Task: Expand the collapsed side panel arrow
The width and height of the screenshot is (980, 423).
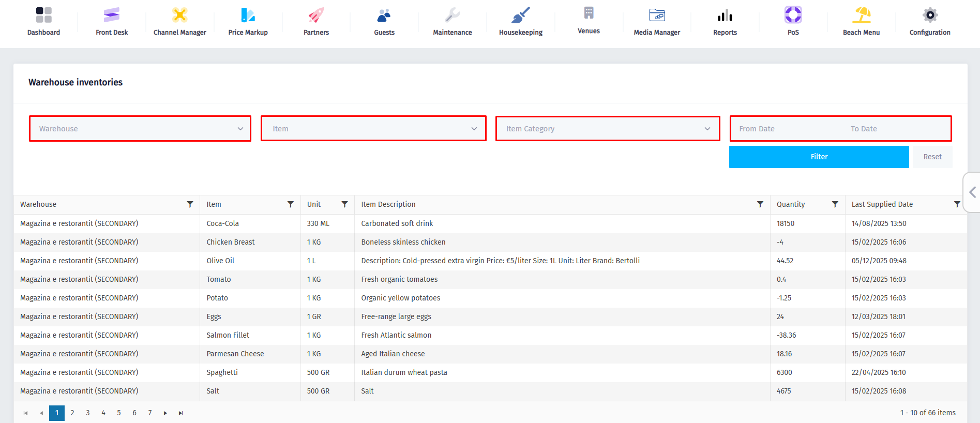Action: click(972, 192)
